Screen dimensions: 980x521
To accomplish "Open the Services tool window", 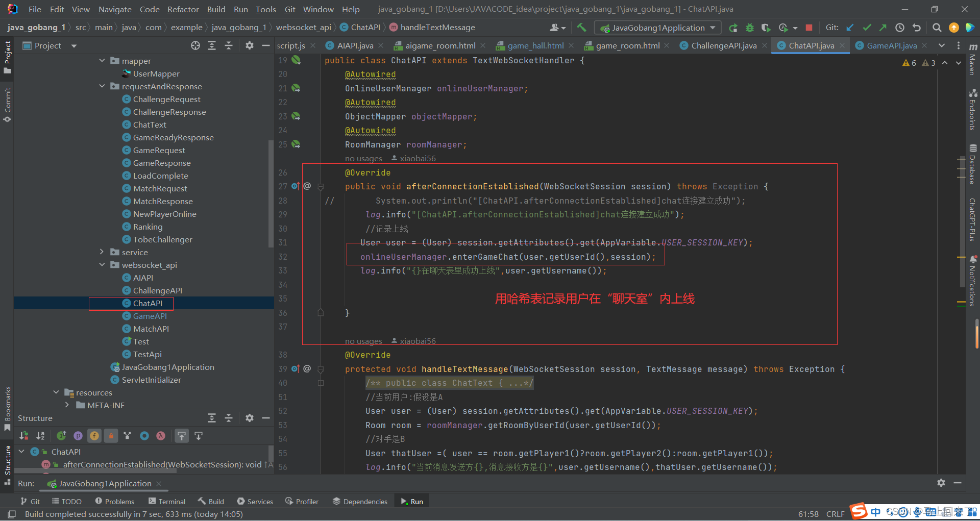I will 255,502.
